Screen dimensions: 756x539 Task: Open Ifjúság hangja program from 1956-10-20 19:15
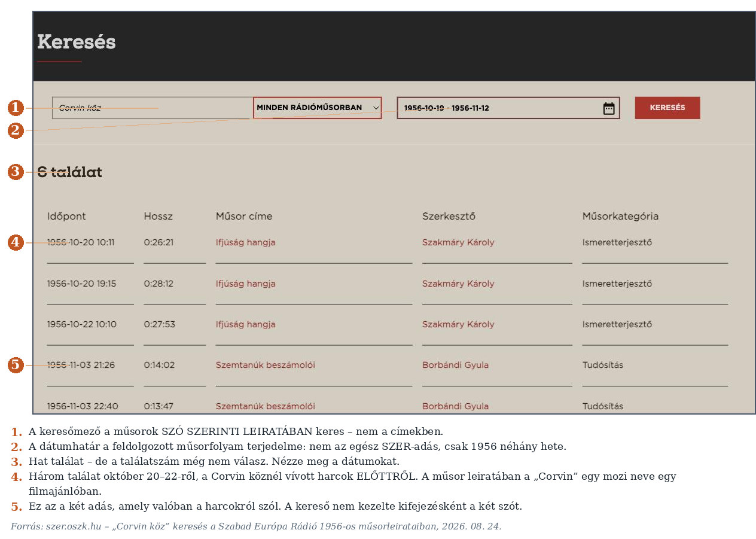246,284
